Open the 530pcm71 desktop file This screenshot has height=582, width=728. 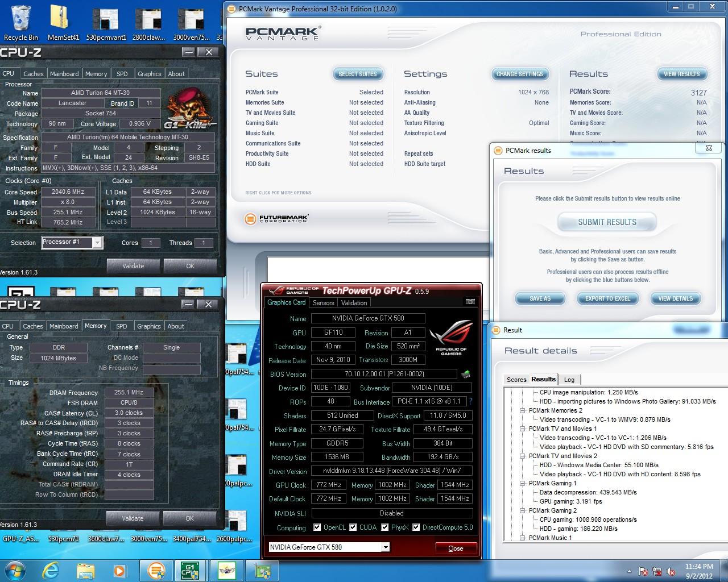tap(63, 538)
